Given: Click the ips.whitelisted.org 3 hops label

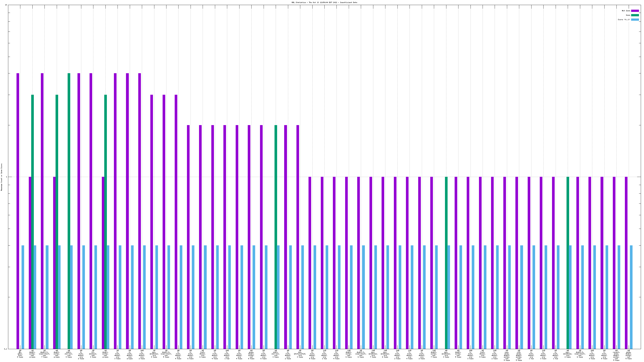Looking at the screenshot, I should 300,354.
